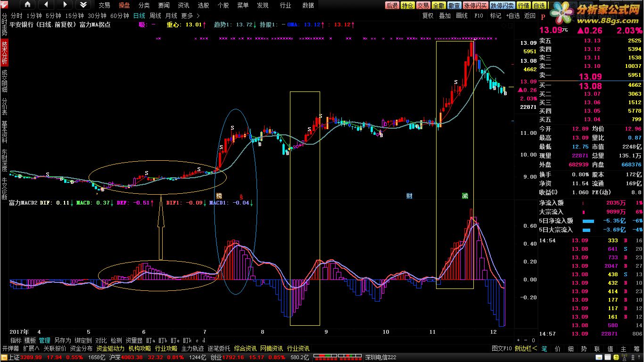Click the 返回 return button
The height and width of the screenshot is (362, 644).
(x=530, y=16)
